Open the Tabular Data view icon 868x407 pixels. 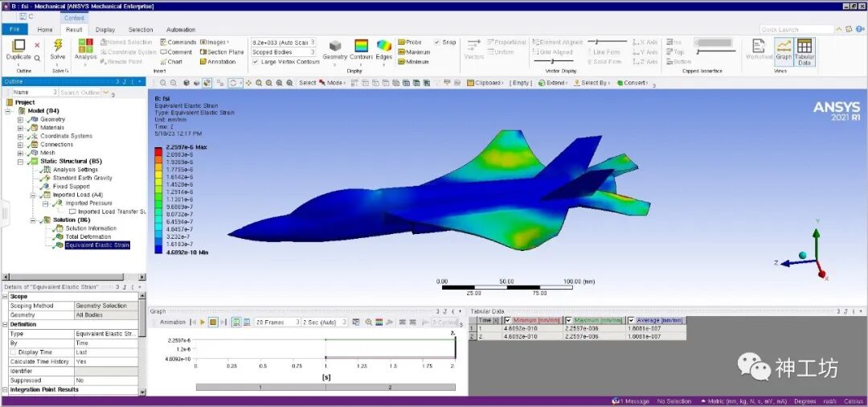coord(805,47)
